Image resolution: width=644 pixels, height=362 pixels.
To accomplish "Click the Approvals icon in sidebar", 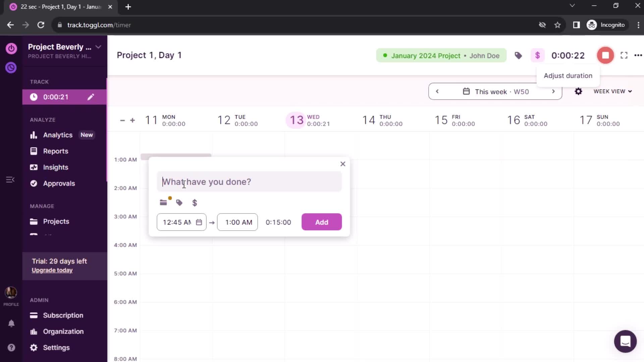I will pos(34,183).
